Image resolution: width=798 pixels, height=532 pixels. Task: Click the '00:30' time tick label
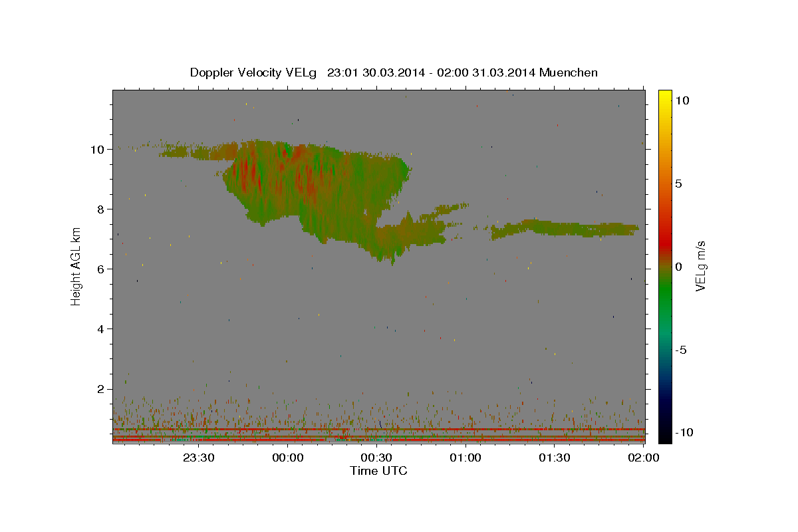[376, 458]
